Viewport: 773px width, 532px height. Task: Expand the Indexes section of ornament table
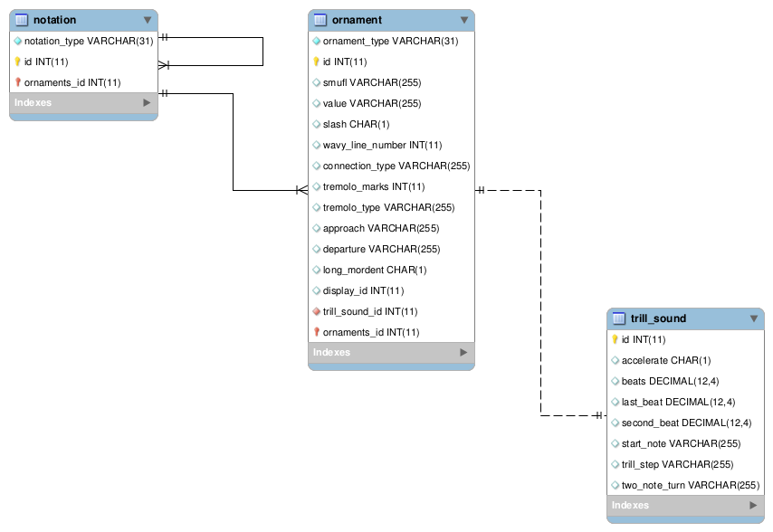(x=463, y=353)
